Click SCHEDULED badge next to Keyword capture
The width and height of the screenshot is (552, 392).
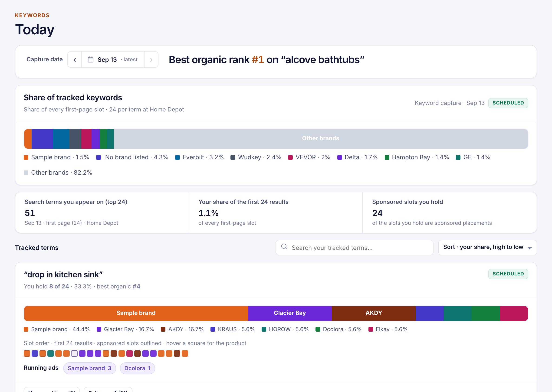pos(508,103)
